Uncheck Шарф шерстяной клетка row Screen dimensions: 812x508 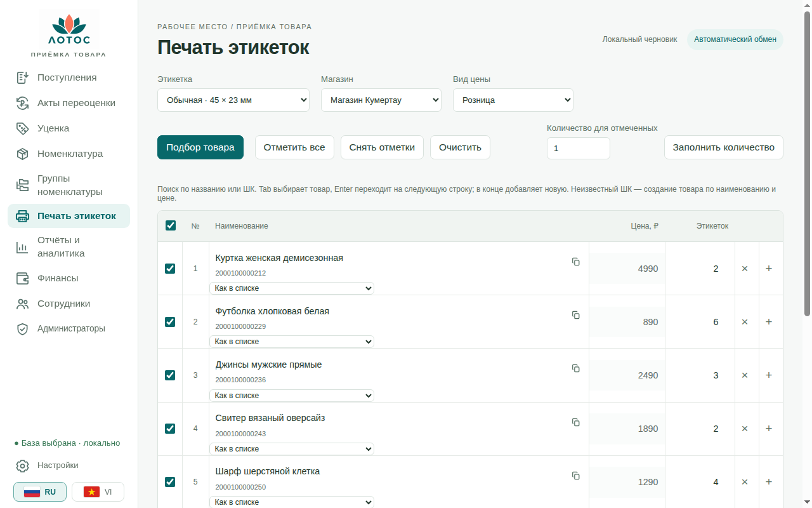pyautogui.click(x=170, y=482)
